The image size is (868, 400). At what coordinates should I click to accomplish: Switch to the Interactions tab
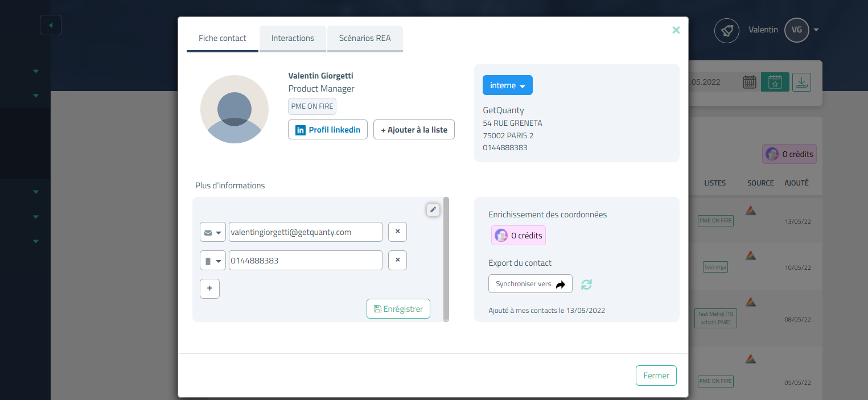coord(293,38)
